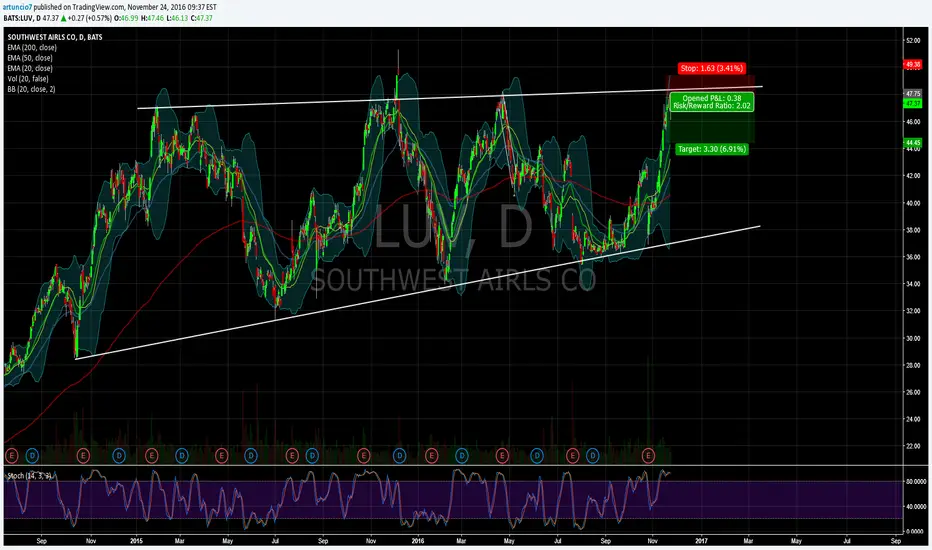The image size is (932, 550).
Task: Select the EMA (200, close) indicator legend
Action: pos(32,48)
